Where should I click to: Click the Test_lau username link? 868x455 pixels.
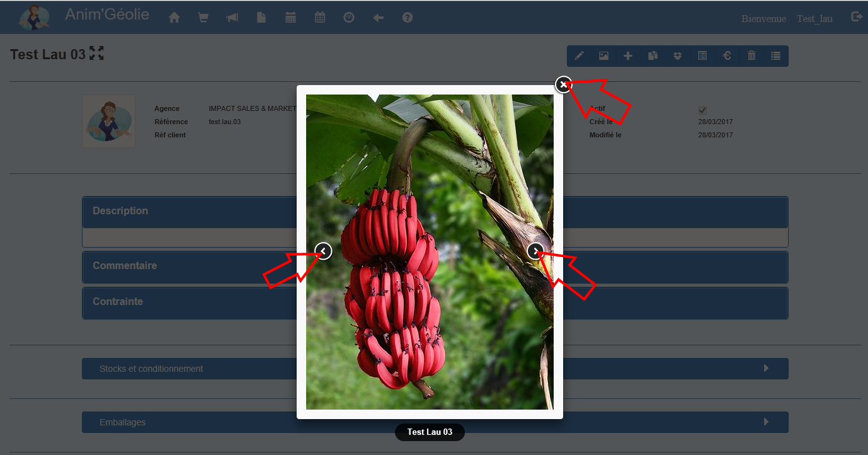click(x=814, y=19)
